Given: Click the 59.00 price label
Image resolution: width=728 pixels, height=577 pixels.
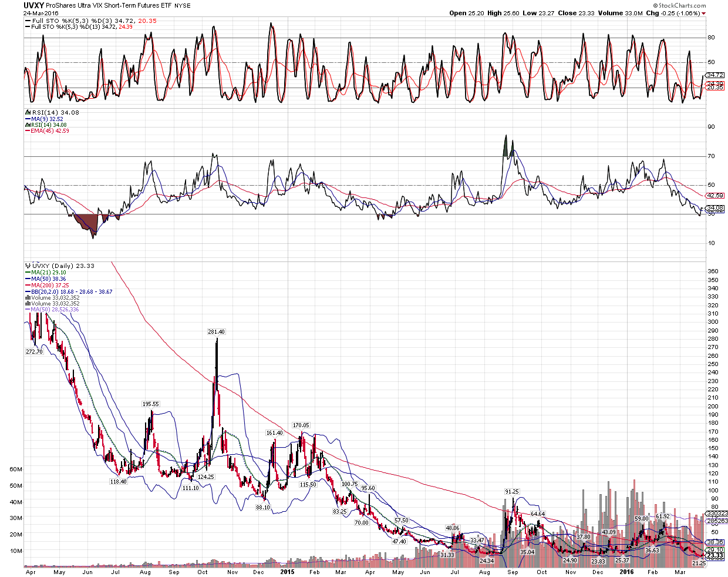Looking at the screenshot, I should (642, 518).
